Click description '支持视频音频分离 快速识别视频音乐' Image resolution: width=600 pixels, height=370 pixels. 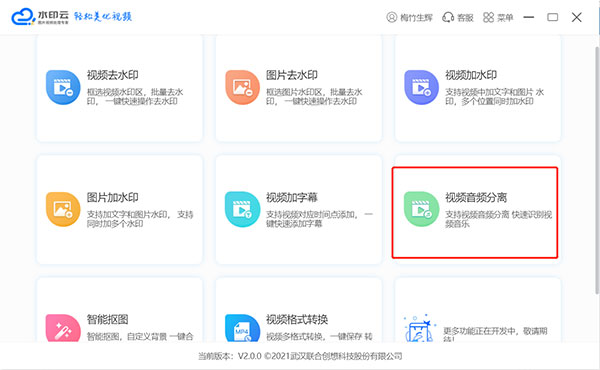coord(499,219)
